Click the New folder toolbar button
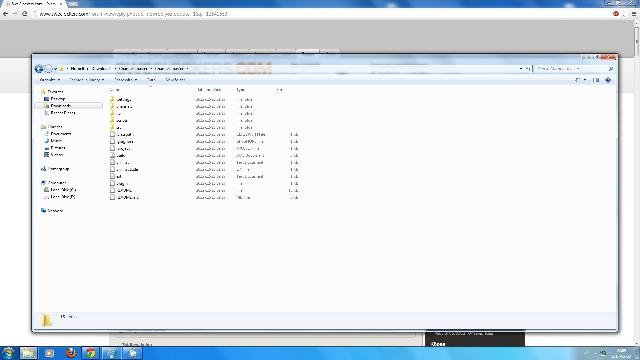 175,80
